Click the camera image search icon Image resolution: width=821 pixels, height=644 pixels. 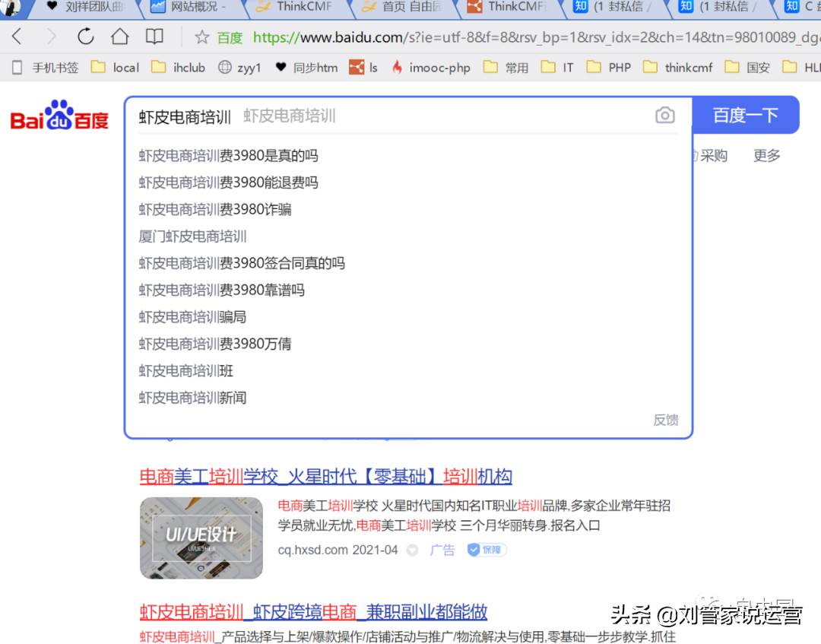pyautogui.click(x=665, y=115)
